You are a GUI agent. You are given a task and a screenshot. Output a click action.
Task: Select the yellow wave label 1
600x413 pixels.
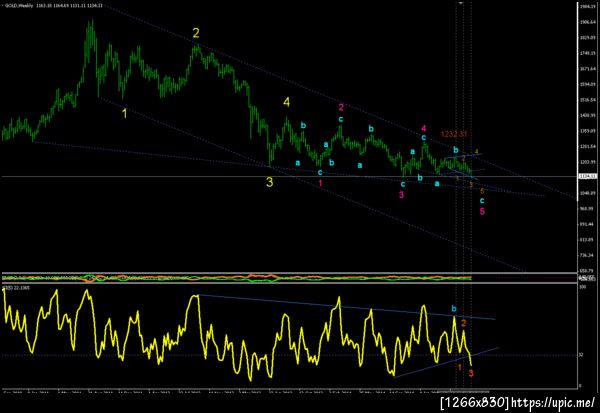click(124, 113)
